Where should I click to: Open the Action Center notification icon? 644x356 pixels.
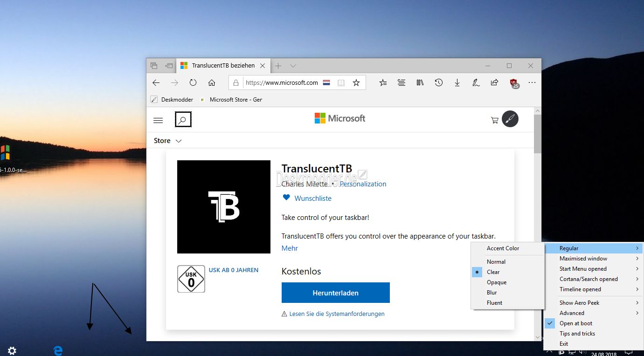[x=629, y=351]
